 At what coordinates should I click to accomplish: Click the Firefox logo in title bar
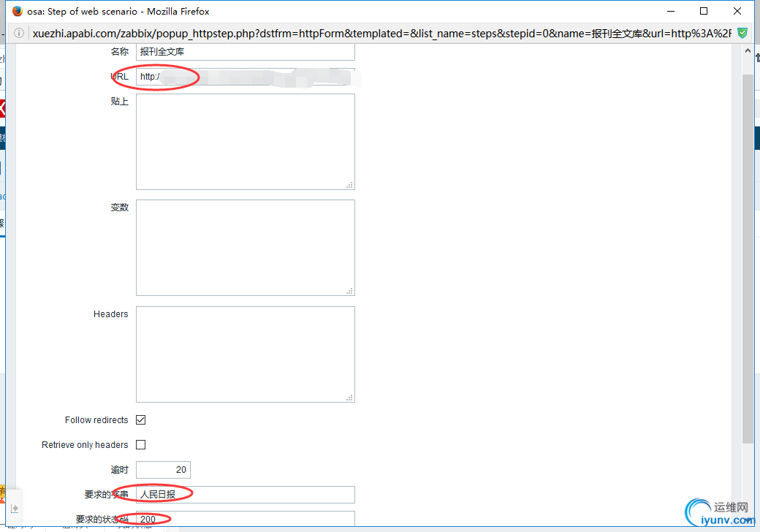[18, 11]
